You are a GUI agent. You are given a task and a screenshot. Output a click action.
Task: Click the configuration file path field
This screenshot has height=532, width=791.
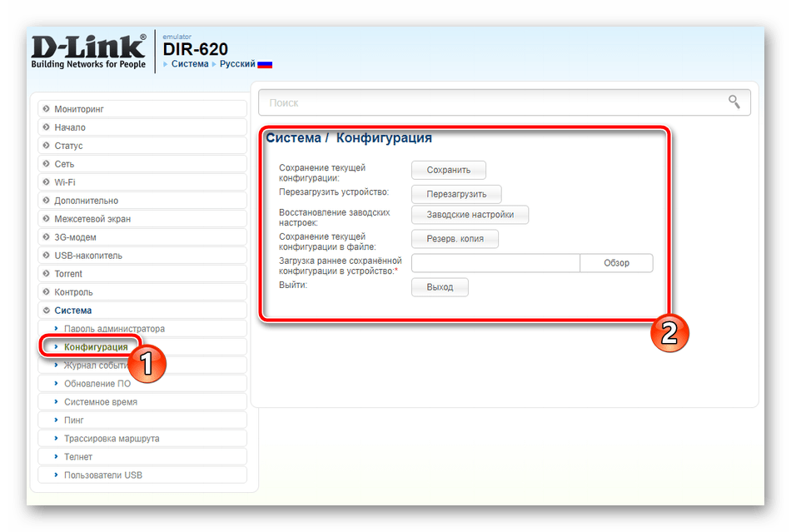point(496,263)
